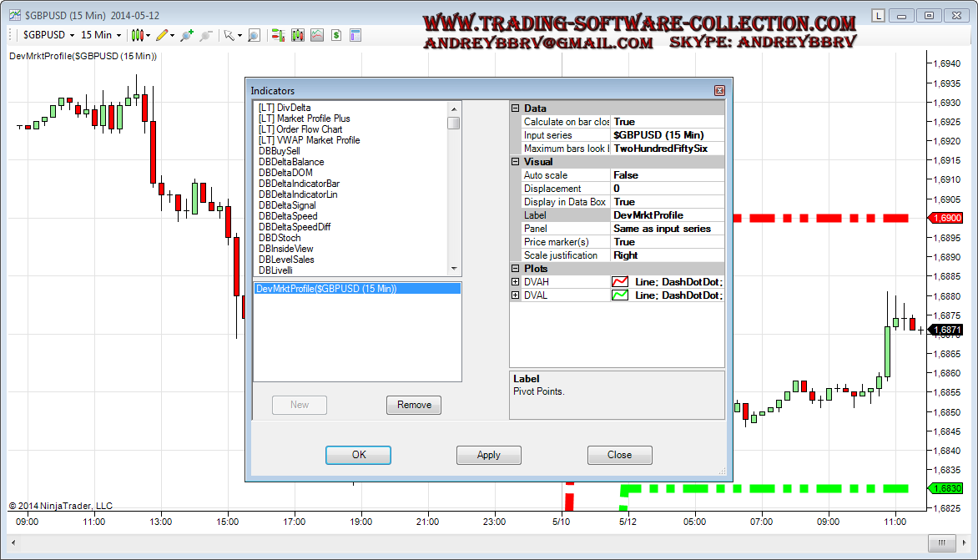Open the chart Properties toolbar icon
The height and width of the screenshot is (560, 978).
click(x=355, y=35)
